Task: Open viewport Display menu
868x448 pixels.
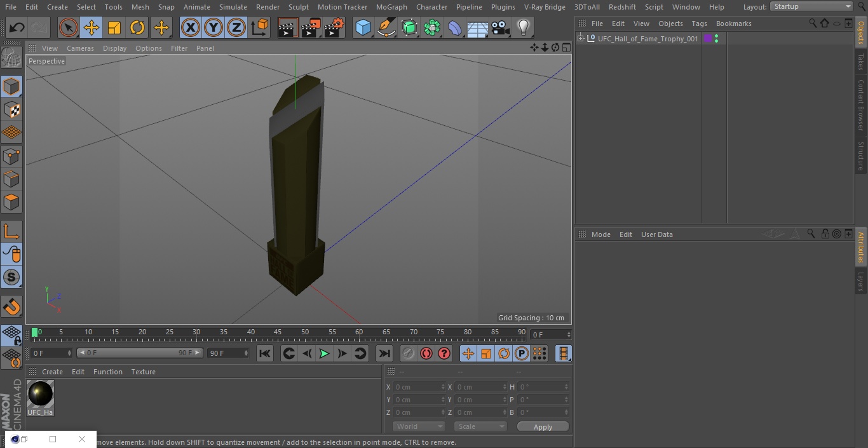Action: point(114,48)
